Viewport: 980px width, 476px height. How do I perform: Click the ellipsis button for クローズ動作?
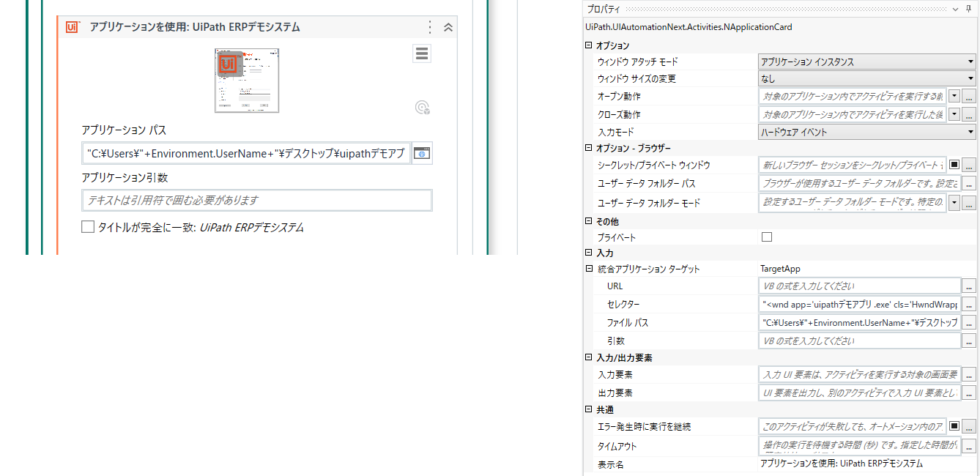(x=969, y=114)
